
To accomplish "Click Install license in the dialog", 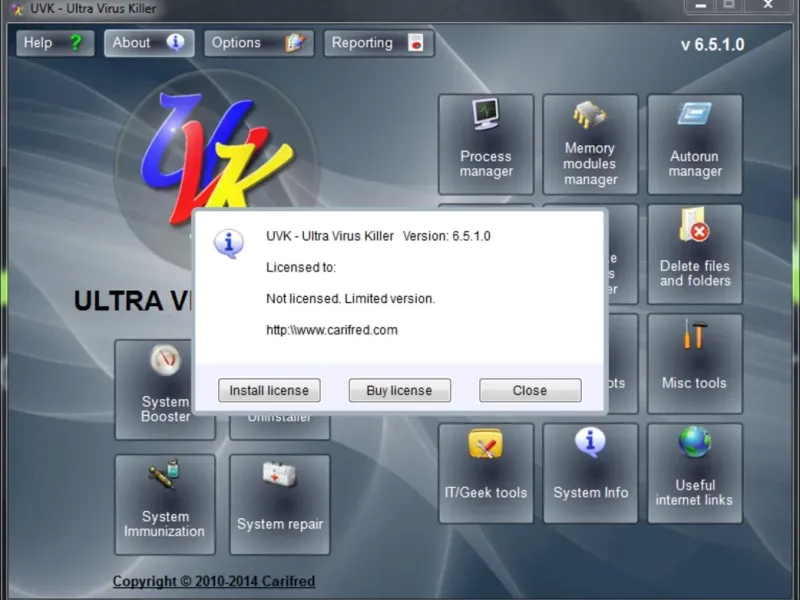I will pos(269,390).
